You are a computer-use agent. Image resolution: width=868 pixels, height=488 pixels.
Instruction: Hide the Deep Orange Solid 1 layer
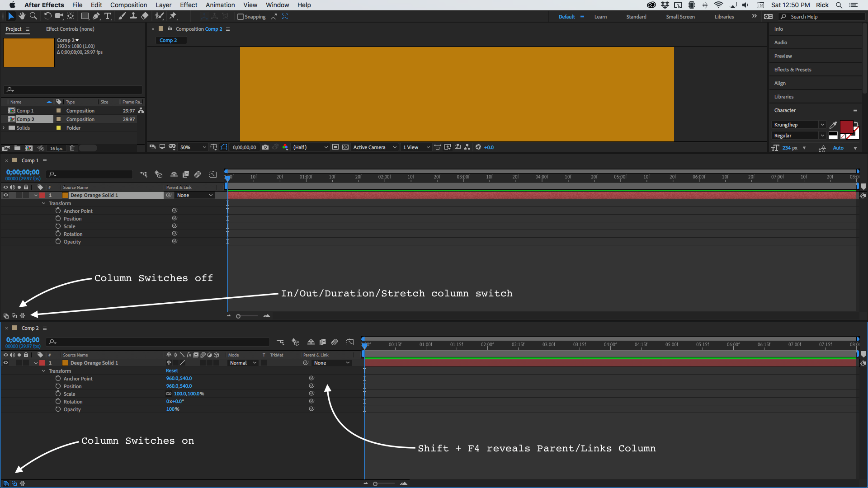(x=6, y=363)
